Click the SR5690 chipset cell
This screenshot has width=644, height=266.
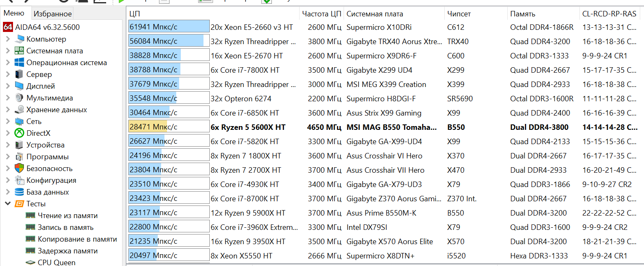[x=460, y=99]
